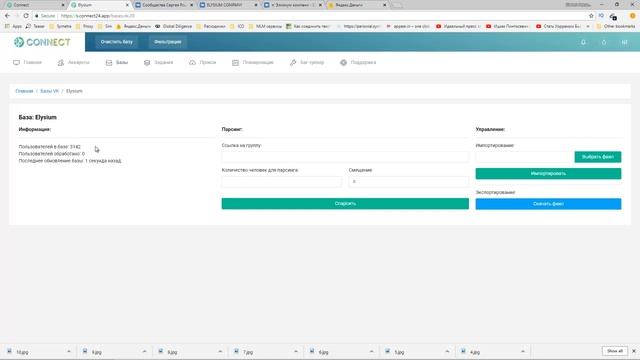Click the rightmost header menu icon
The height and width of the screenshot is (360, 640).
[624, 42]
